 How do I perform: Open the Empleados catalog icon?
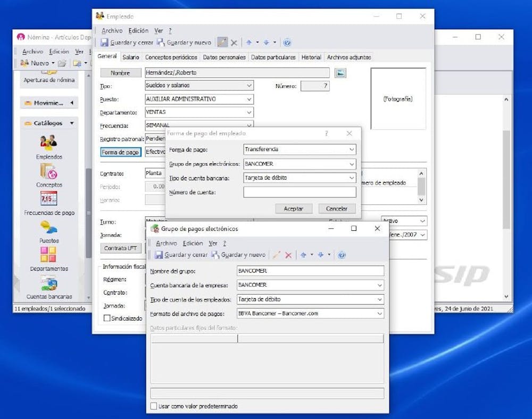[x=49, y=143]
